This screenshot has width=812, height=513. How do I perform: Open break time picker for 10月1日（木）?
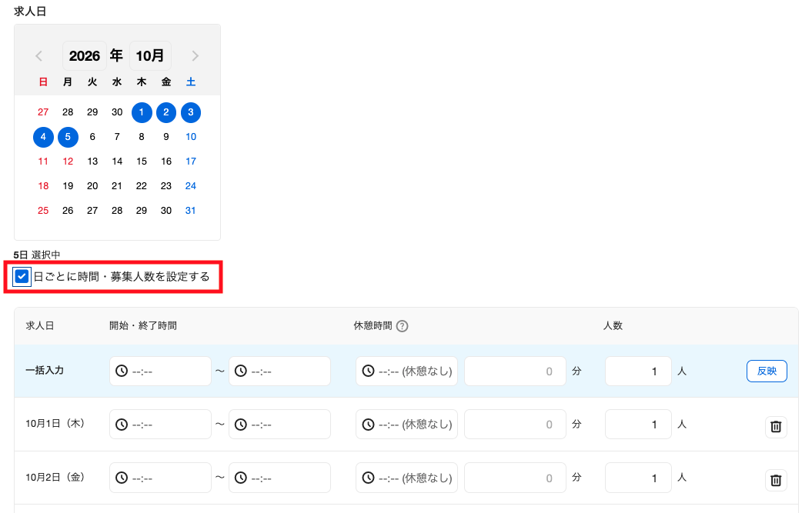[x=406, y=425]
